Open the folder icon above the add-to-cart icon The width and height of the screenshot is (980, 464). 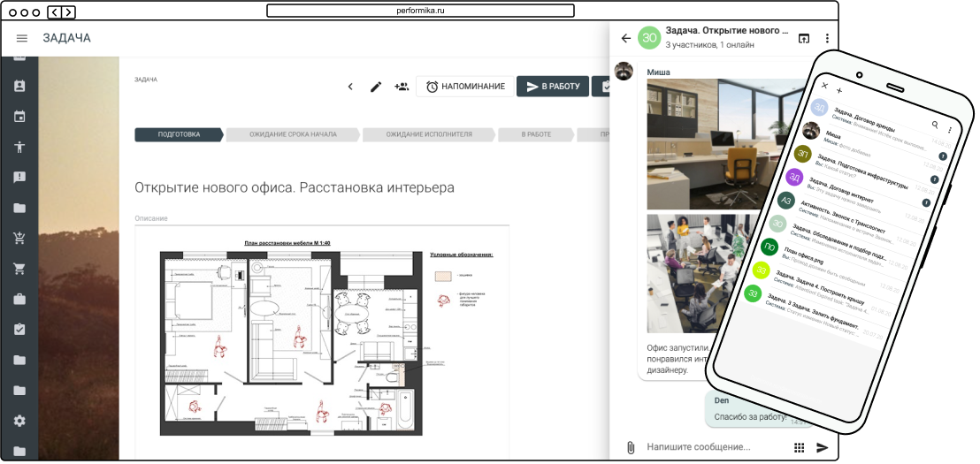tap(19, 208)
